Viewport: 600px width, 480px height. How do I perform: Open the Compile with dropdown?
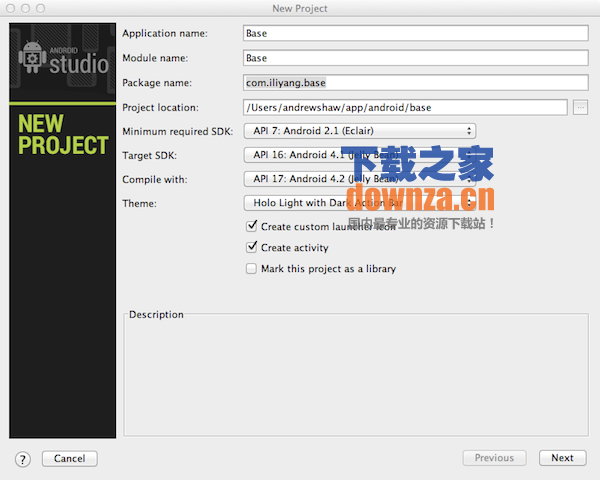tap(360, 179)
